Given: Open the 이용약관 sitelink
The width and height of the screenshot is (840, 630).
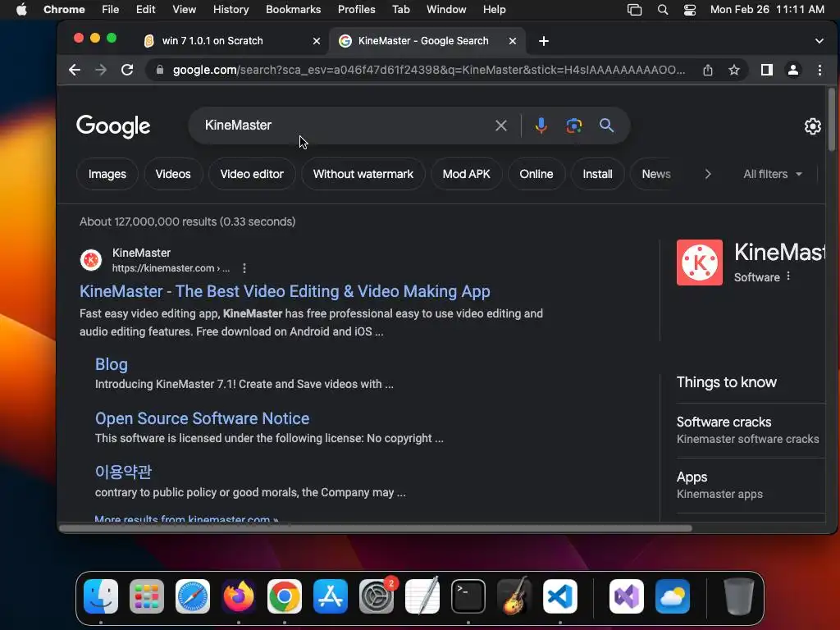Looking at the screenshot, I should click(123, 472).
